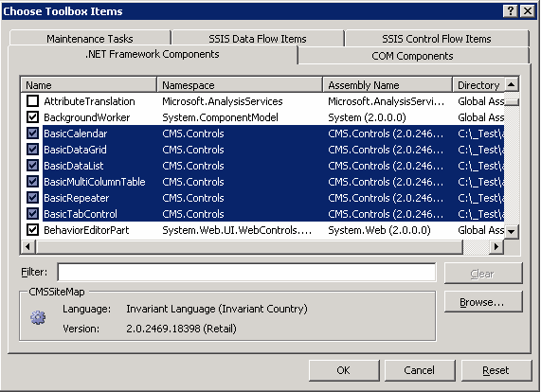The width and height of the screenshot is (541, 392).
Task: Select the BasicDataList row name
Action: pyautogui.click(x=74, y=166)
